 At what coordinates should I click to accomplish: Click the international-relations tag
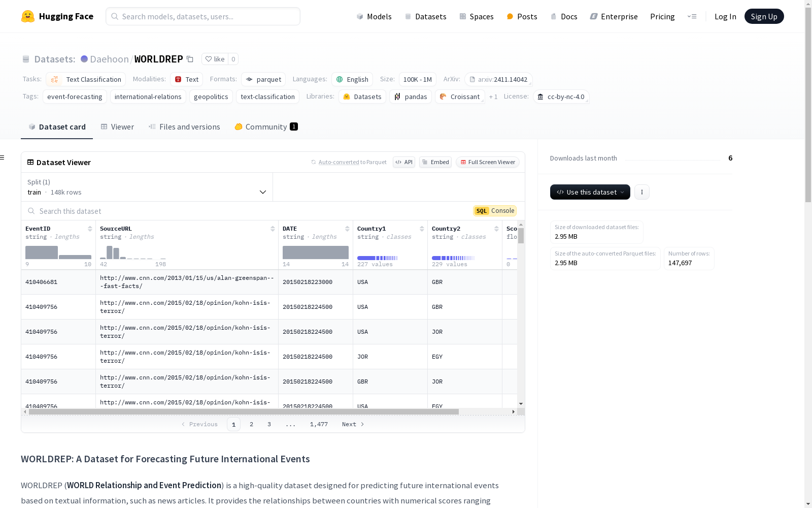[148, 97]
